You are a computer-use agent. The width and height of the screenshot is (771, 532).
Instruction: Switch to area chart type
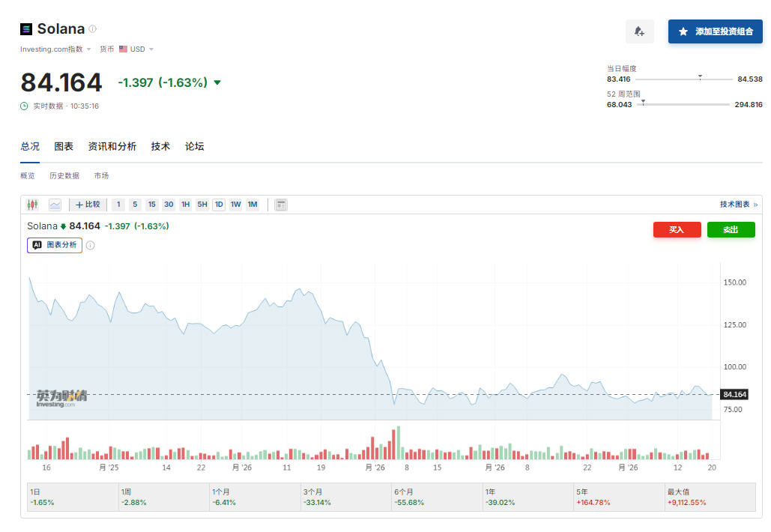point(55,205)
